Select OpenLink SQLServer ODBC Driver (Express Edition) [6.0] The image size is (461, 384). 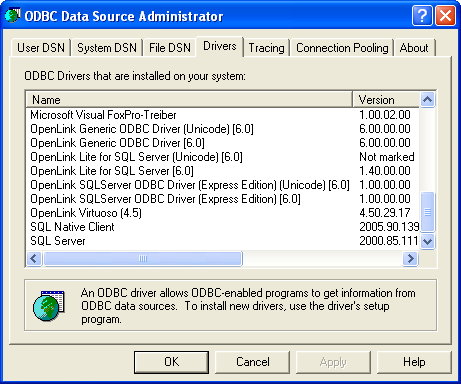tap(165, 199)
